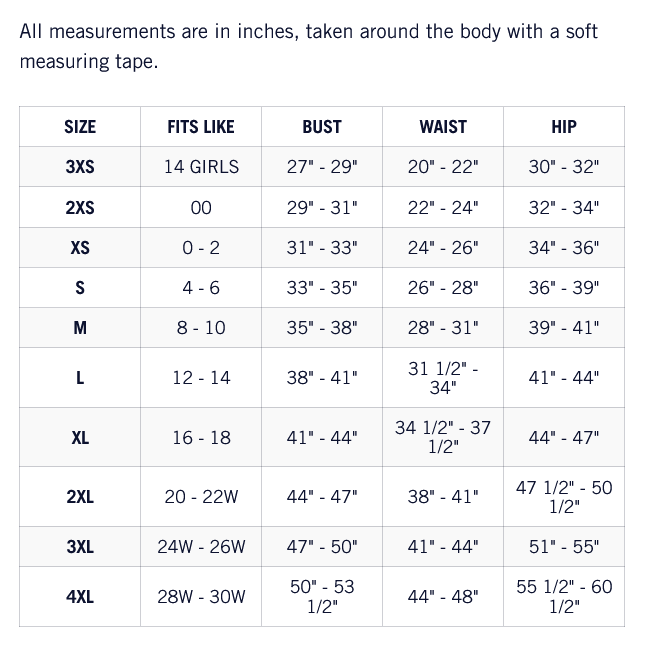The height and width of the screenshot is (645, 647).
Task: Click the 2XL hip 47 1/2" - 50 1/2" cell
Action: click(x=564, y=496)
